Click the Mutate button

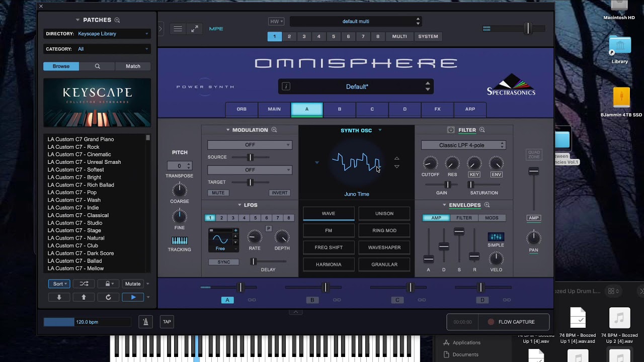point(133,284)
